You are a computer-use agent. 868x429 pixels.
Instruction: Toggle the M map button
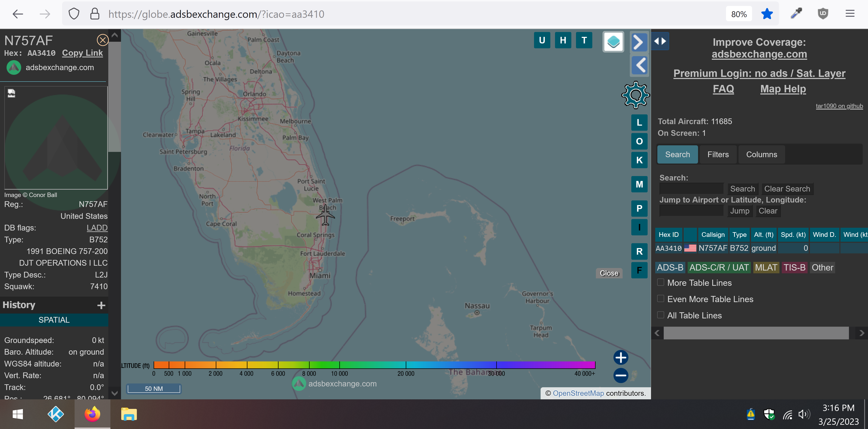(x=639, y=185)
